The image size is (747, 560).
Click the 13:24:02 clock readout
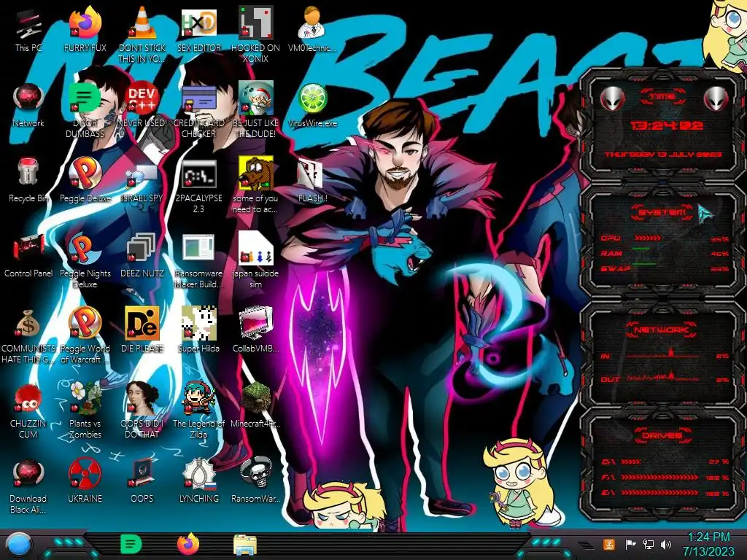click(667, 125)
